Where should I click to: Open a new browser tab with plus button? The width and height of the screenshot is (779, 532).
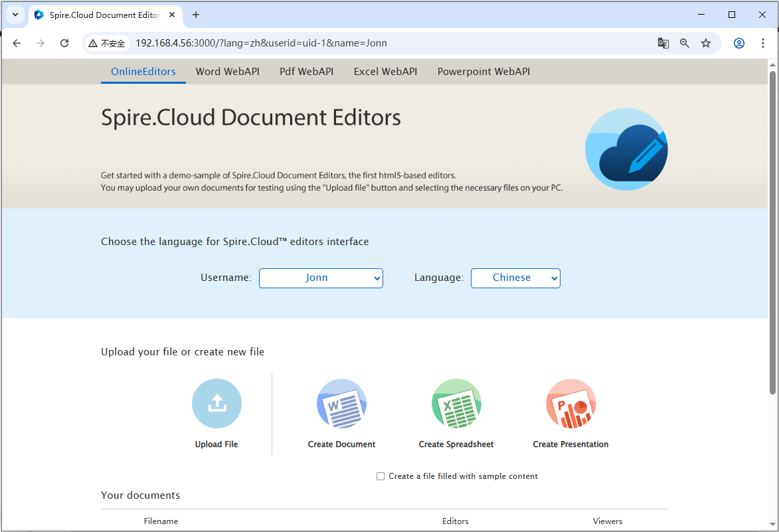click(x=196, y=15)
